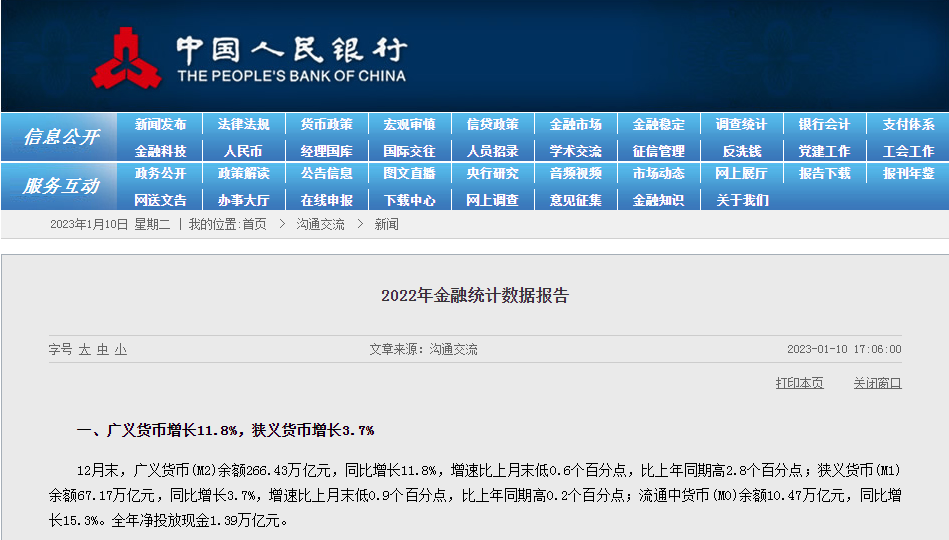Open 网送文告 link

160,200
